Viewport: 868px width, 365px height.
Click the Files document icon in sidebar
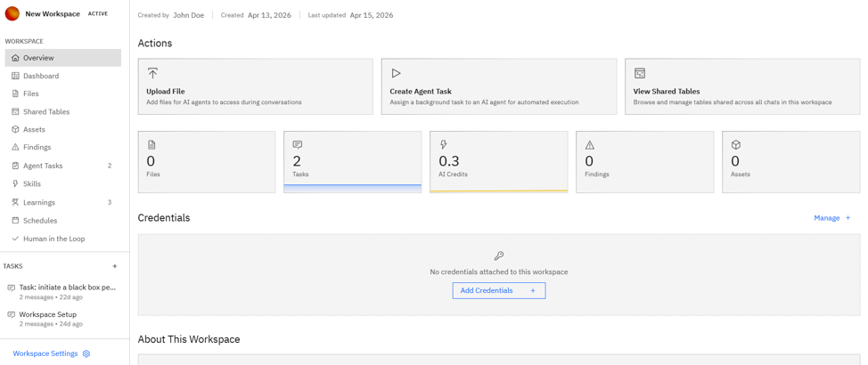pyautogui.click(x=15, y=93)
